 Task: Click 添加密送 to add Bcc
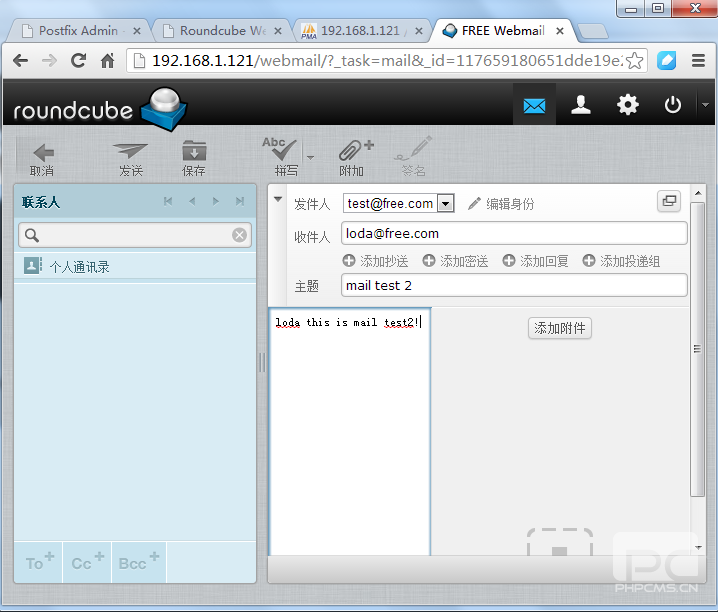pyautogui.click(x=455, y=261)
